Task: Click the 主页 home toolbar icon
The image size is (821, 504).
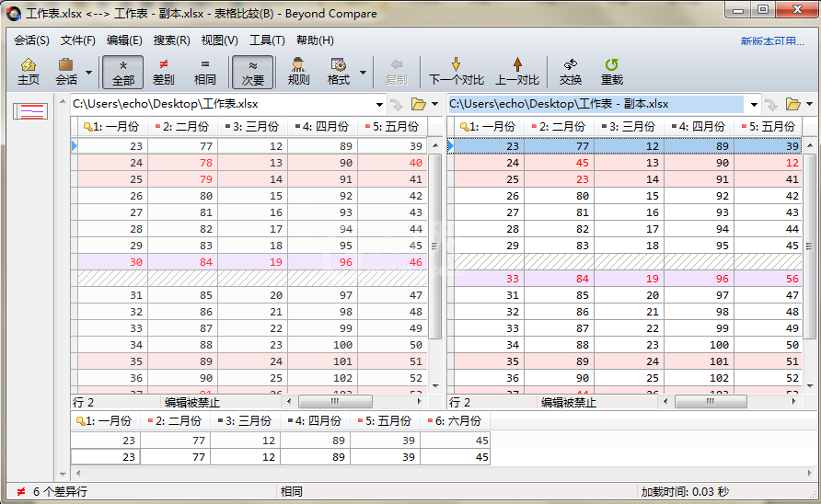Action: pyautogui.click(x=29, y=72)
